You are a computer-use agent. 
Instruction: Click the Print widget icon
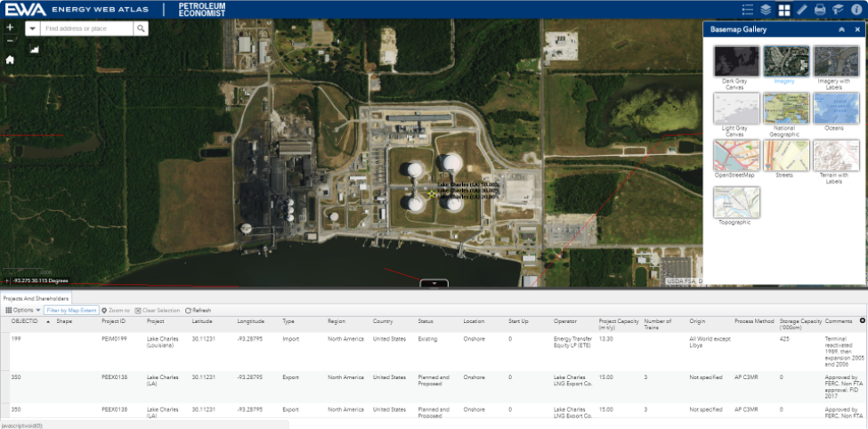pos(820,10)
